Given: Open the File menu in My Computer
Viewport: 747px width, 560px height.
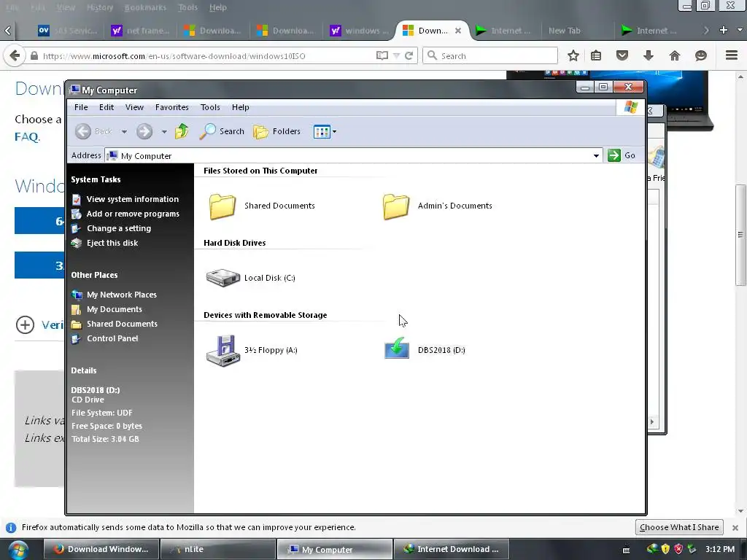Looking at the screenshot, I should coord(81,107).
